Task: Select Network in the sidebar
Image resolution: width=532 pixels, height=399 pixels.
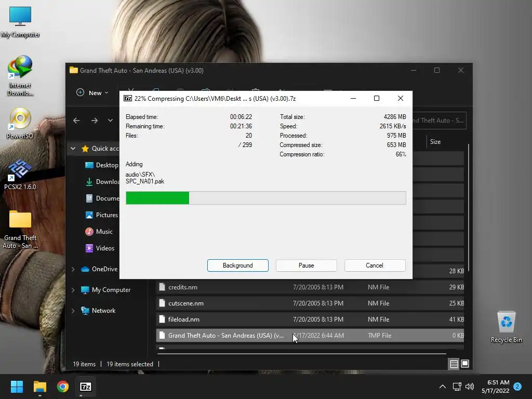Action: (x=98, y=311)
